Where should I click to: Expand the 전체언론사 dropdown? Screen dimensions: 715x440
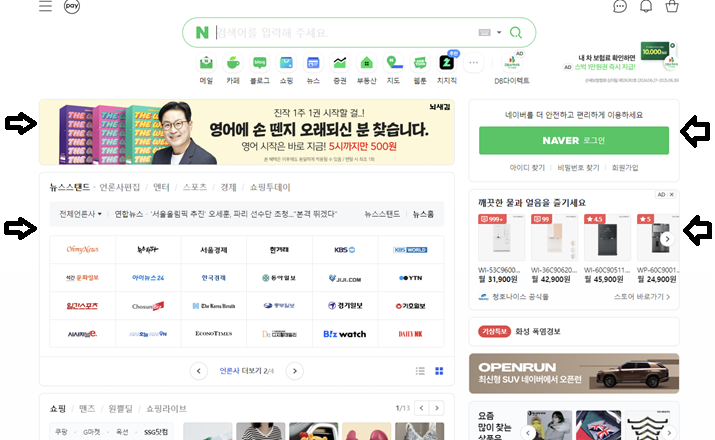[80, 214]
